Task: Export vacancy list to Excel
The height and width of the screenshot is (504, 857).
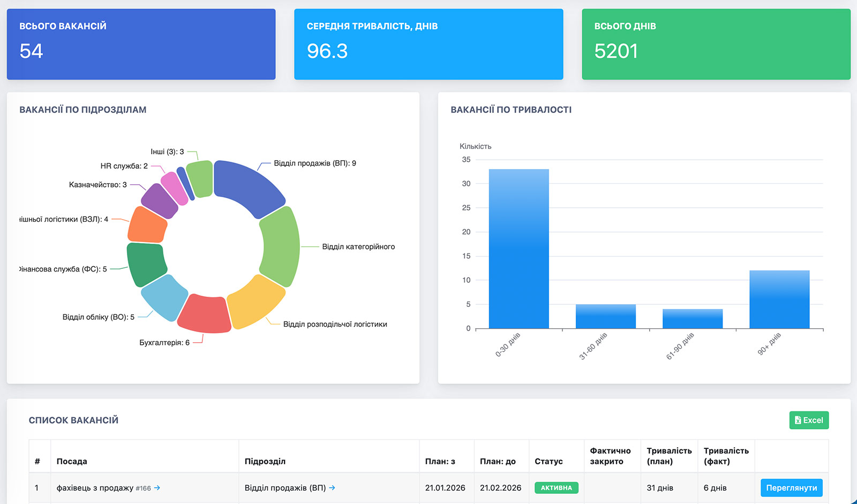Action: coord(809,420)
